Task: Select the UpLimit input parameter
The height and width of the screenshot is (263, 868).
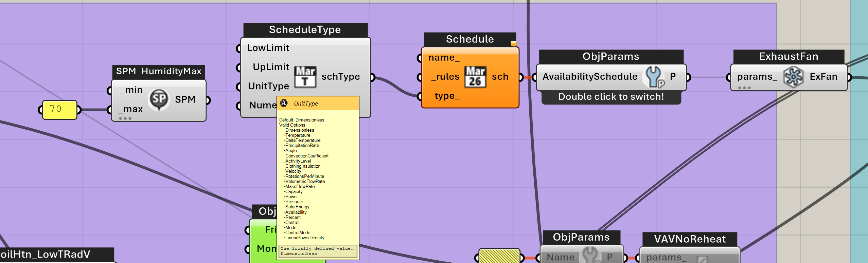Action: (x=270, y=67)
